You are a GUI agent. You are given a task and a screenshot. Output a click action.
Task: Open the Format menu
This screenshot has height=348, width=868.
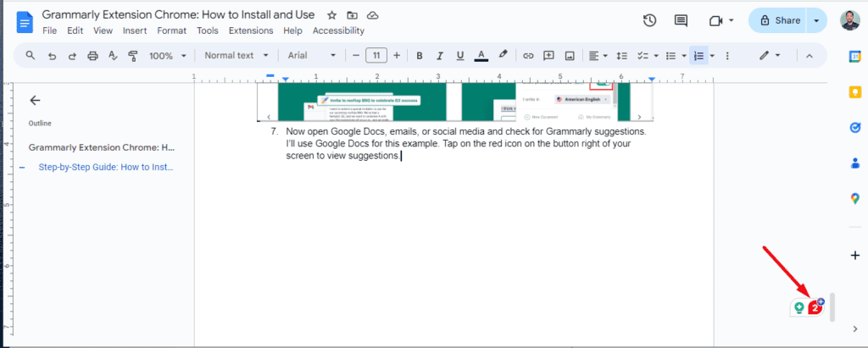[171, 31]
